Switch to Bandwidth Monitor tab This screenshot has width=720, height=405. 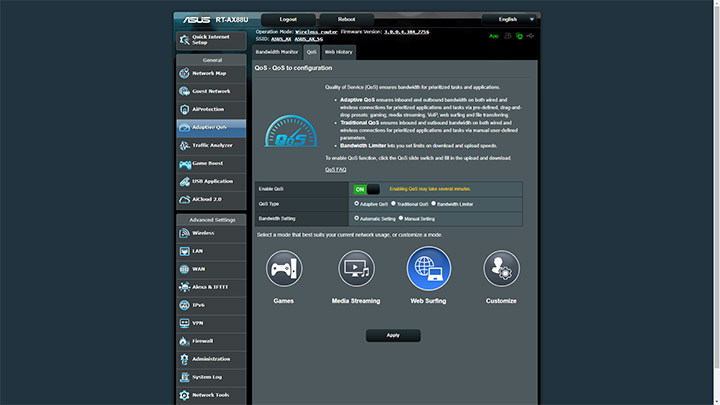[277, 52]
